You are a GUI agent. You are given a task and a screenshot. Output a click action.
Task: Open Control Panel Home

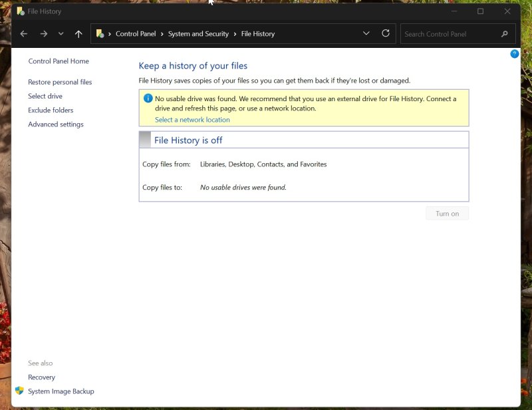(59, 61)
